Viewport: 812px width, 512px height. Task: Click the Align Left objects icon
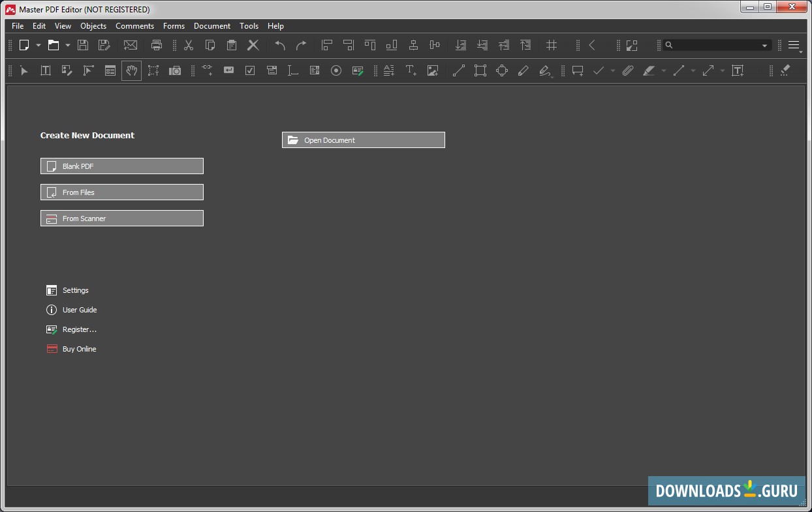(327, 45)
